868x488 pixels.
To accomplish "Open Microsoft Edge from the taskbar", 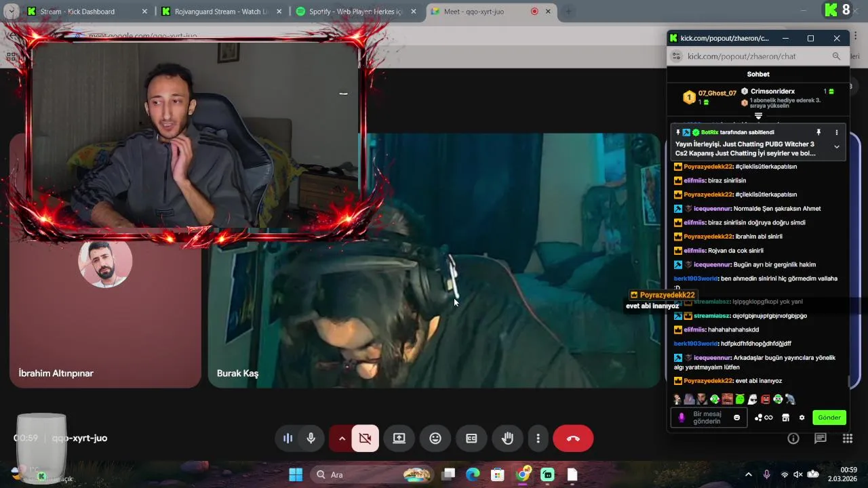I will click(473, 474).
